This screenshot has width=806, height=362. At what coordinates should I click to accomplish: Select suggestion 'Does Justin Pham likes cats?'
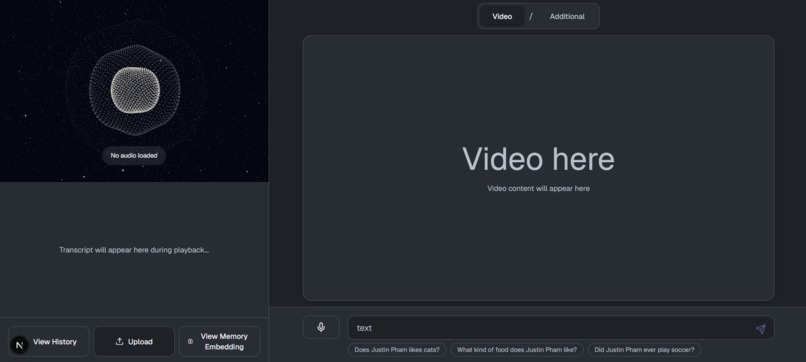click(x=397, y=350)
